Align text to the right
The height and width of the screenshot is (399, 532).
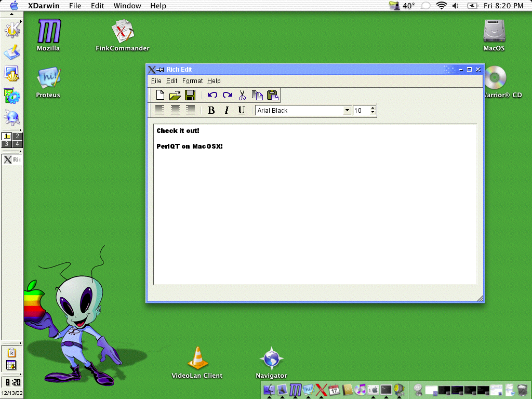[190, 110]
